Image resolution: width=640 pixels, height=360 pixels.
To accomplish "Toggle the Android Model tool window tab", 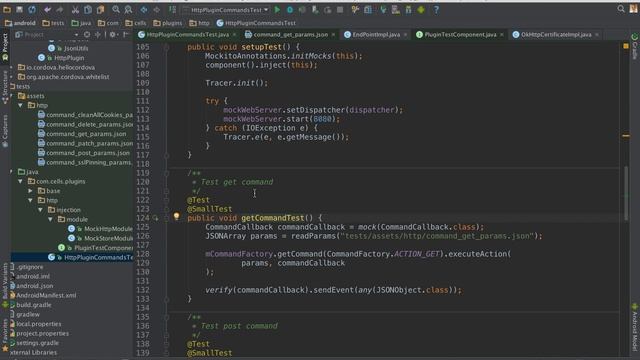I will (635, 327).
